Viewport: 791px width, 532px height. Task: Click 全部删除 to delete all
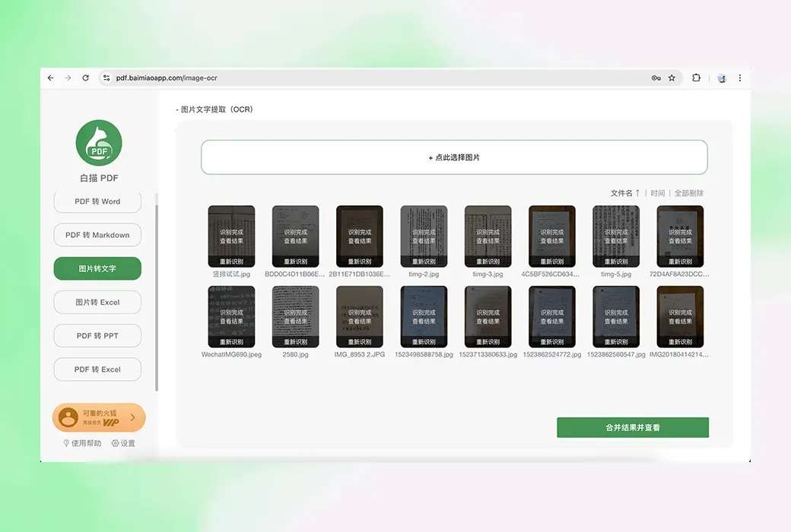coord(688,193)
